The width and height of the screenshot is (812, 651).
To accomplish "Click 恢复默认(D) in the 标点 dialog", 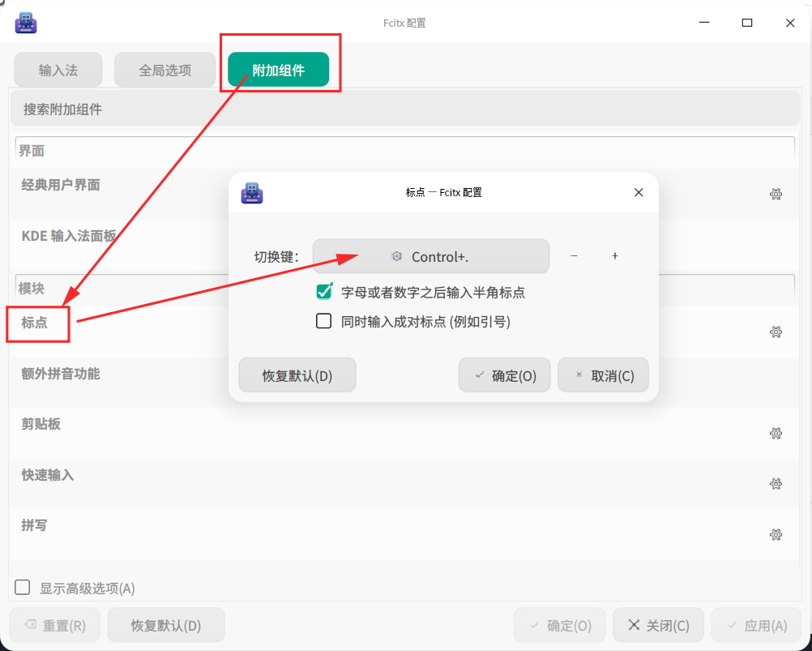I will (x=297, y=375).
